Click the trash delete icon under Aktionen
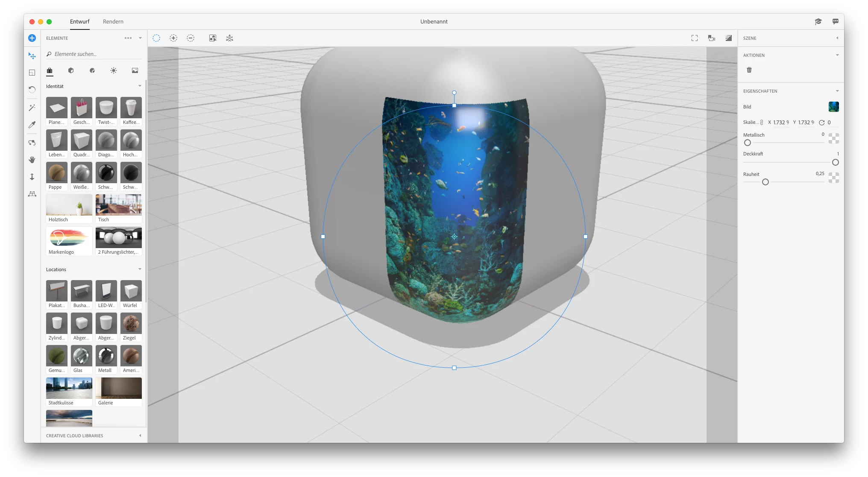This screenshot has width=868, height=477. [x=749, y=70]
